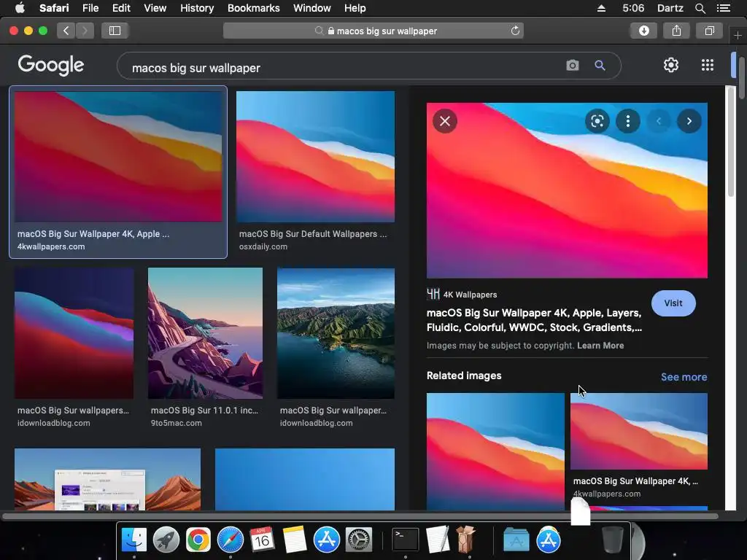747x560 pixels.
Task: Open the Apple menu
Action: tap(20, 8)
